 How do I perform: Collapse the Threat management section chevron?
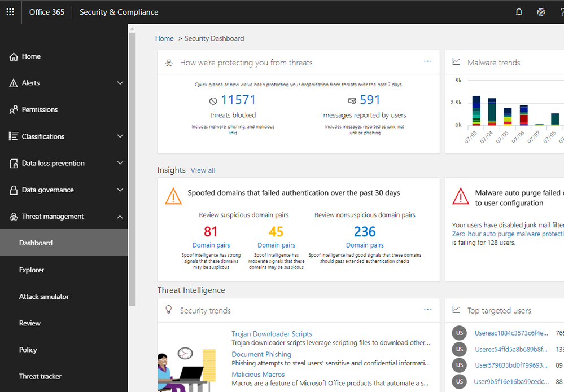point(120,217)
